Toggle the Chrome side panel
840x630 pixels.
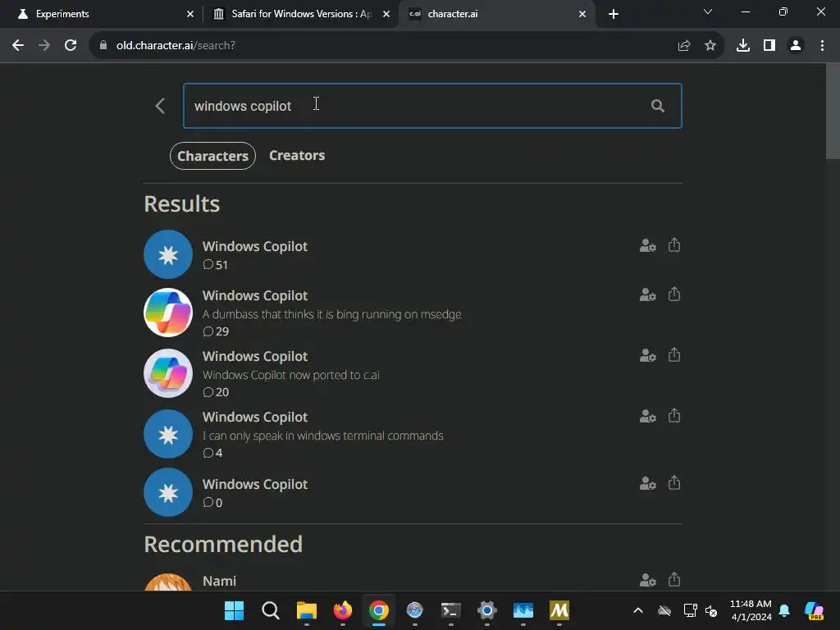tap(769, 46)
